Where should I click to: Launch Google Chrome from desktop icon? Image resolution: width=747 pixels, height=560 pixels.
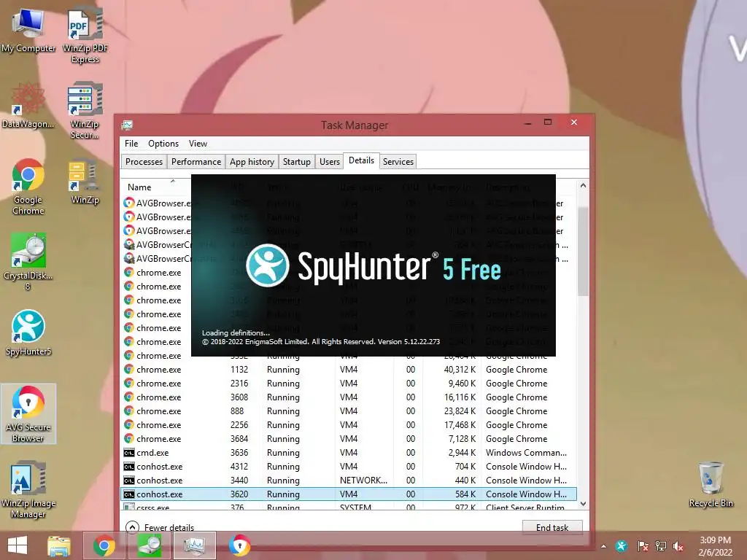click(x=28, y=186)
